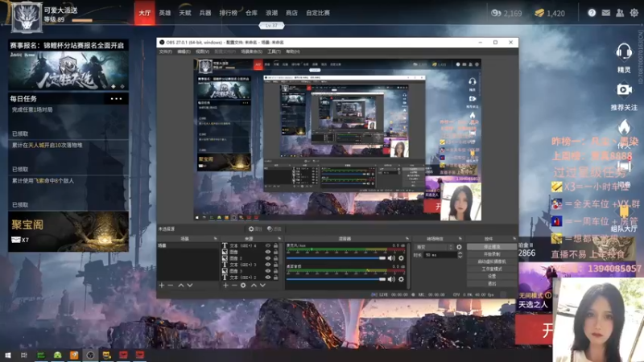This screenshot has width=644, height=362.
Task: Remove scene with the minus icon in OBS
Action: (x=171, y=286)
